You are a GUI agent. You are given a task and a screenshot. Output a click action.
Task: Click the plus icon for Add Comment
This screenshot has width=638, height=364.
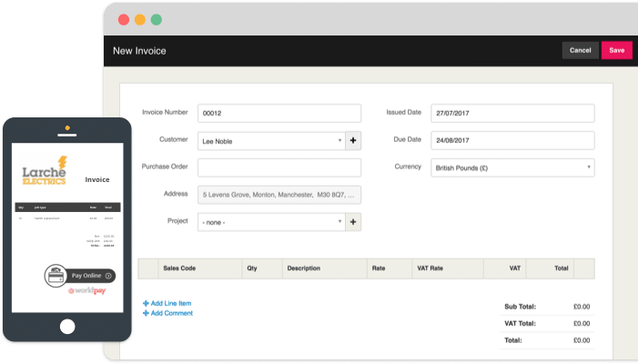pos(146,313)
